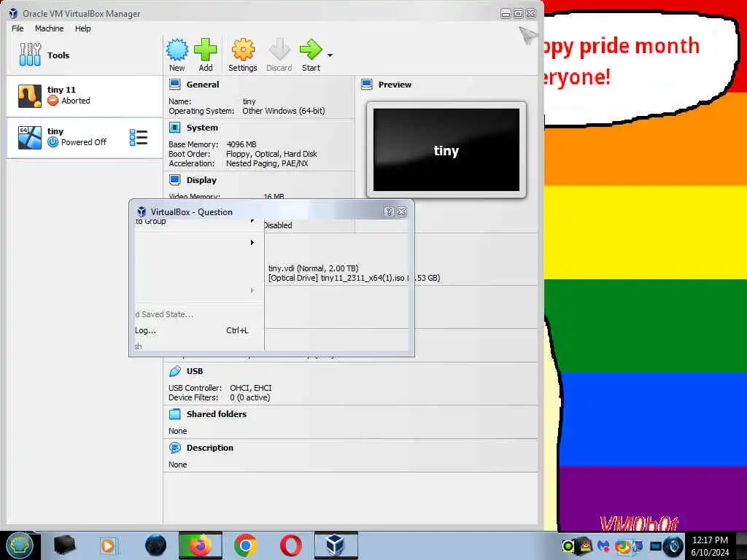The width and height of the screenshot is (747, 560).
Task: Select the tiny 11 aborted VM
Action: coord(85,96)
